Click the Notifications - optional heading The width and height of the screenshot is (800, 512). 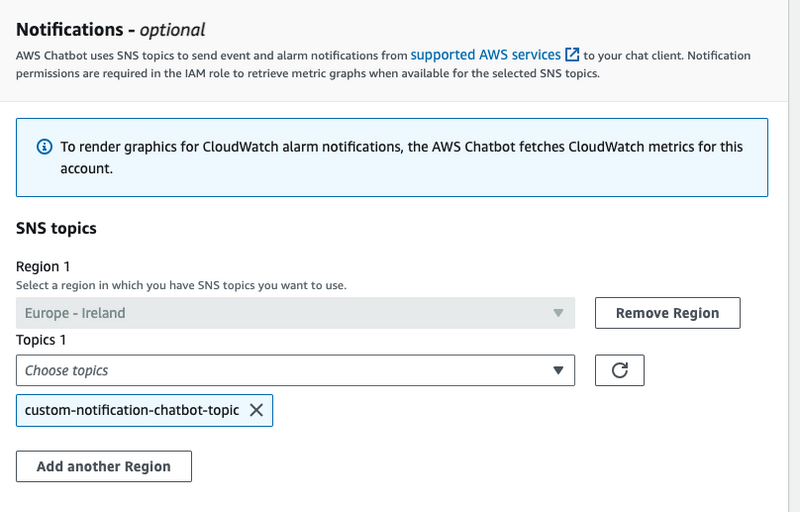[x=110, y=30]
